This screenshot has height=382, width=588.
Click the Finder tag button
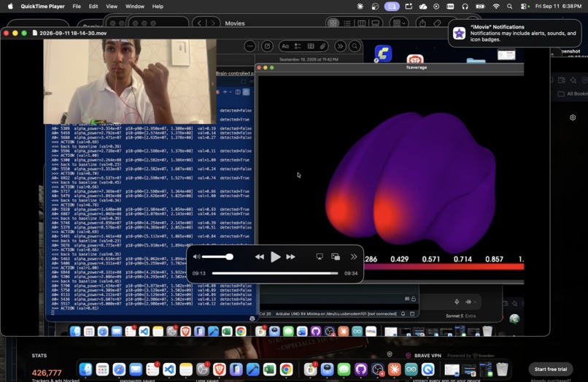point(437,23)
